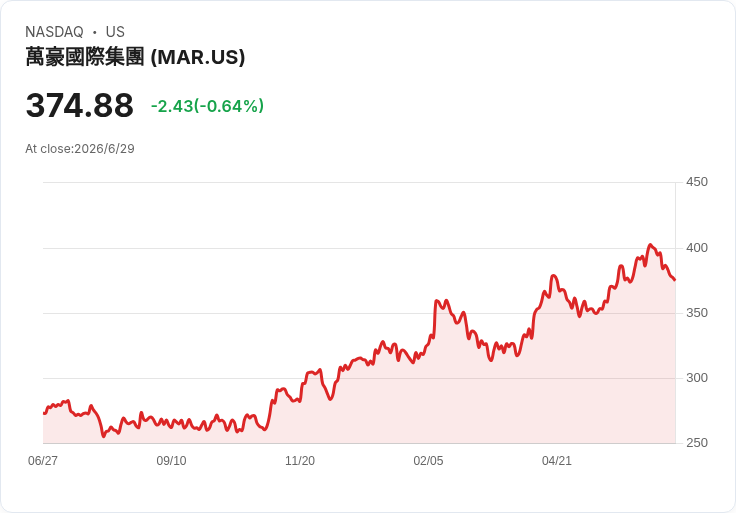Image resolution: width=736 pixels, height=513 pixels.
Task: Click the start of the red price line
Action: click(x=44, y=413)
